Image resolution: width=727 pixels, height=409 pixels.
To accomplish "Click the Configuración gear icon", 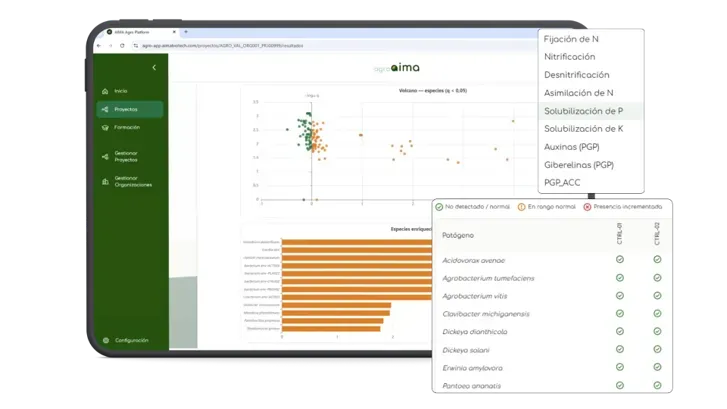I will [x=106, y=340].
